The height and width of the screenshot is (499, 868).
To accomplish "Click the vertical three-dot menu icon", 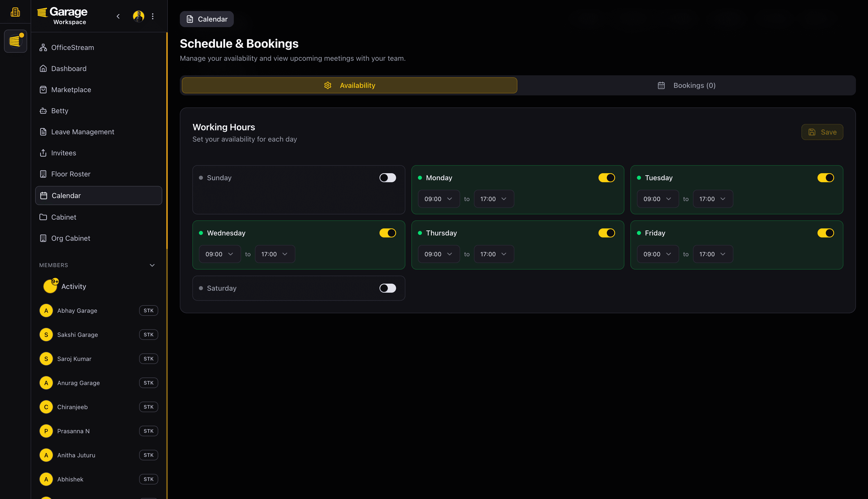I will click(x=153, y=16).
